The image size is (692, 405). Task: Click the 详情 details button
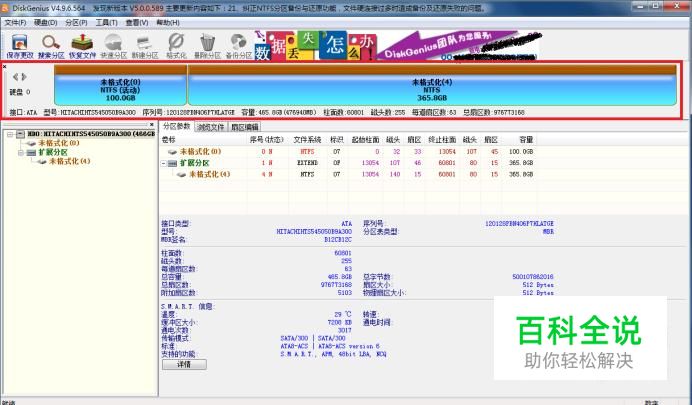coord(184,364)
